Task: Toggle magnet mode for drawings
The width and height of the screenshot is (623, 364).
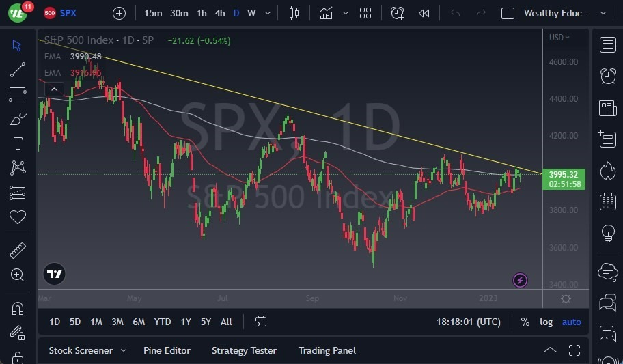Action: click(18, 309)
